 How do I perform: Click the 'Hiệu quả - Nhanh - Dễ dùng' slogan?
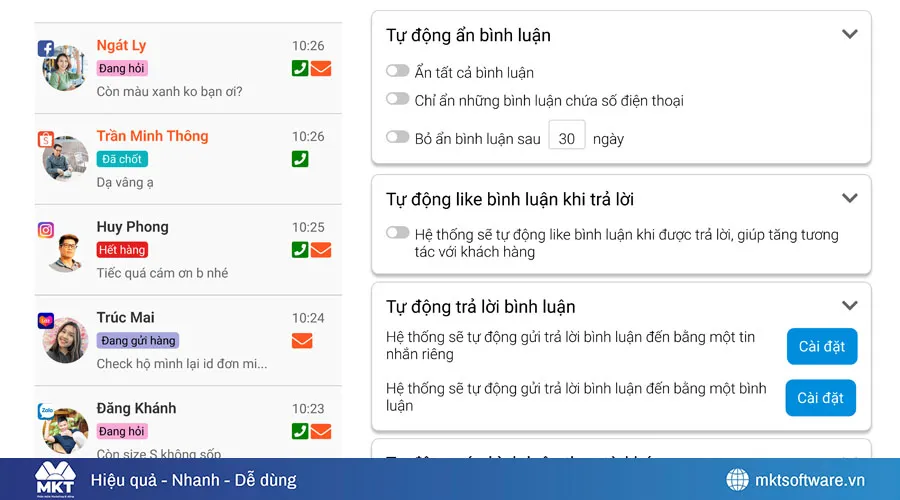click(193, 480)
